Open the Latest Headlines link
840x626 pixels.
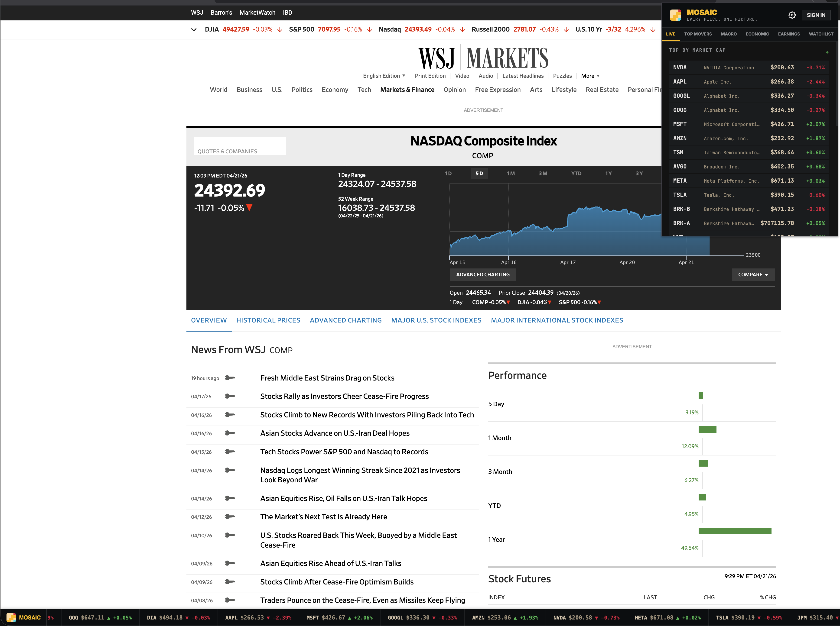pyautogui.click(x=523, y=76)
